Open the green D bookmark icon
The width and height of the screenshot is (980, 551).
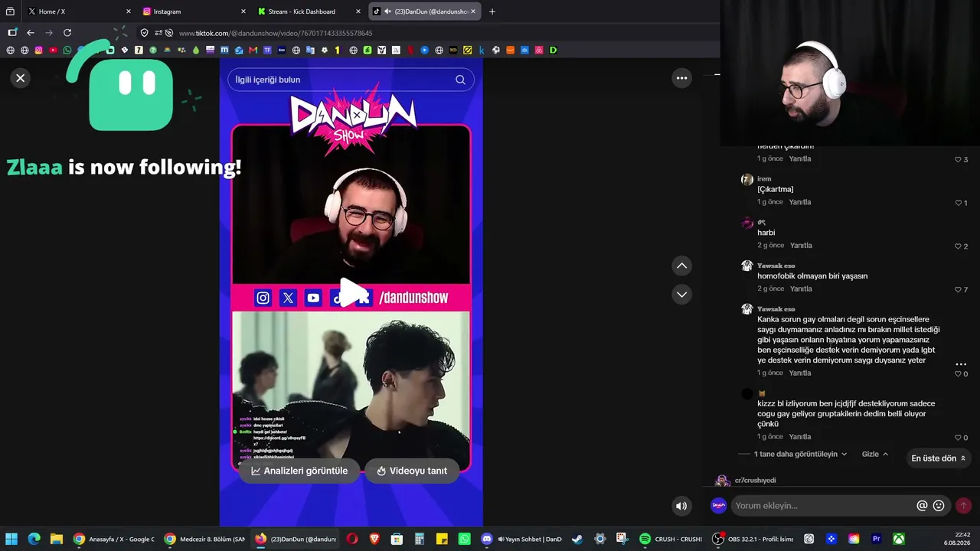[x=553, y=51]
